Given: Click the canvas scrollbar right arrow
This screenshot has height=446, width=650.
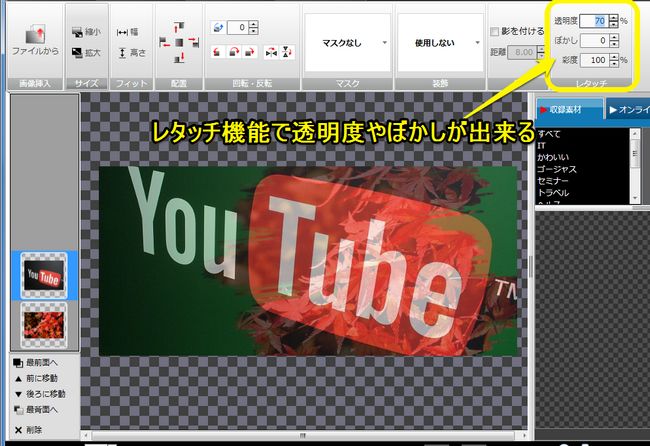Looking at the screenshot, I should (524, 436).
